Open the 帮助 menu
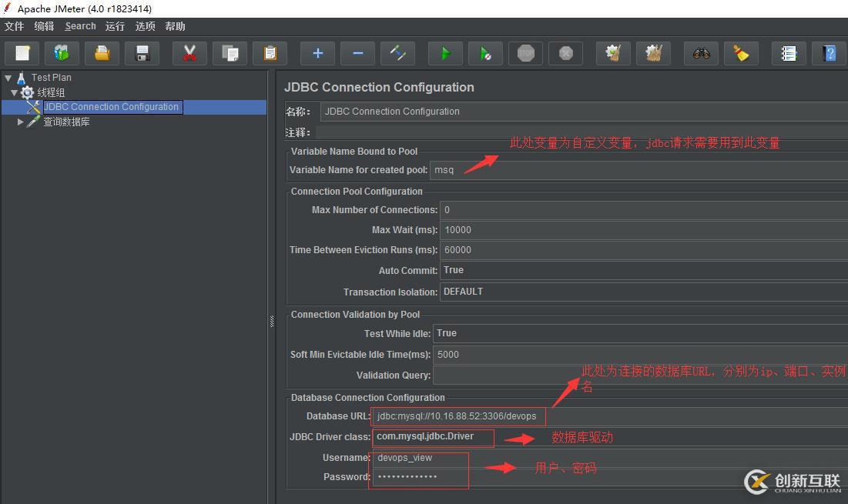This screenshot has height=504, width=848. pos(176,26)
